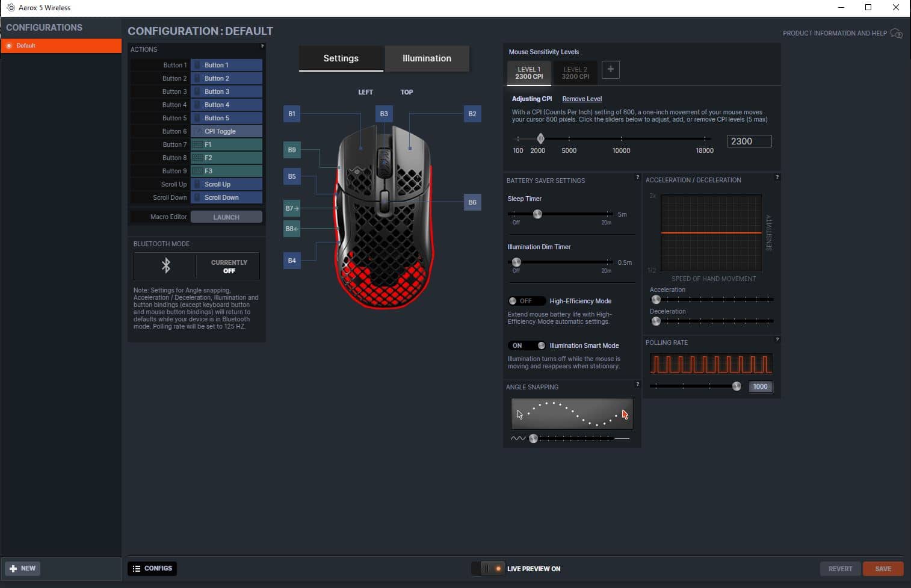This screenshot has width=911, height=588.
Task: Open the Actions panel help question mark
Action: [x=262, y=46]
